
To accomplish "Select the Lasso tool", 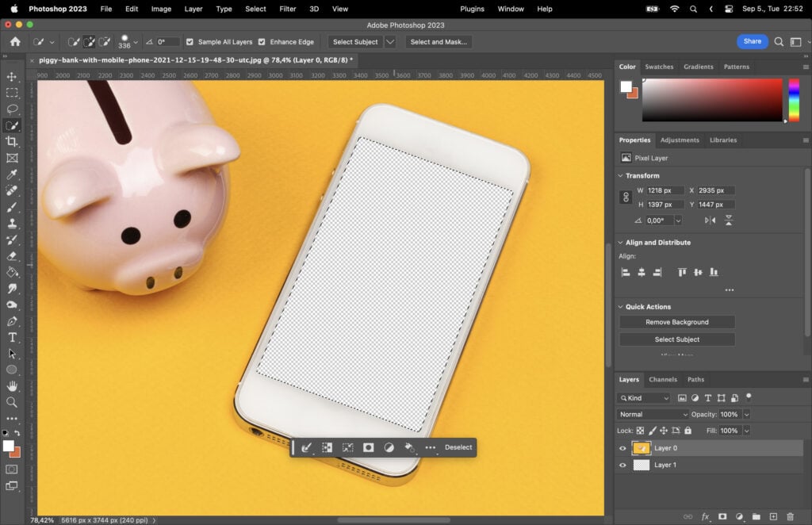I will [x=11, y=108].
